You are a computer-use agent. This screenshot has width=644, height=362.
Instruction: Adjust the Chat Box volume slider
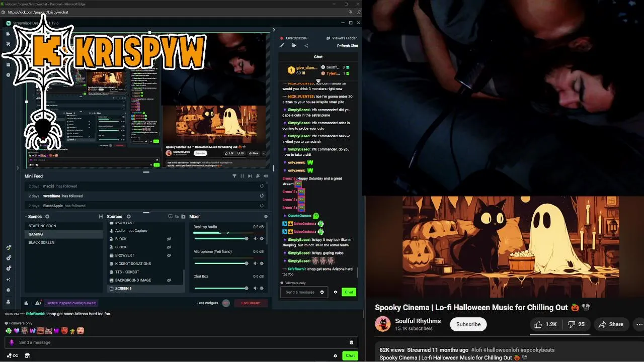pyautogui.click(x=220, y=288)
